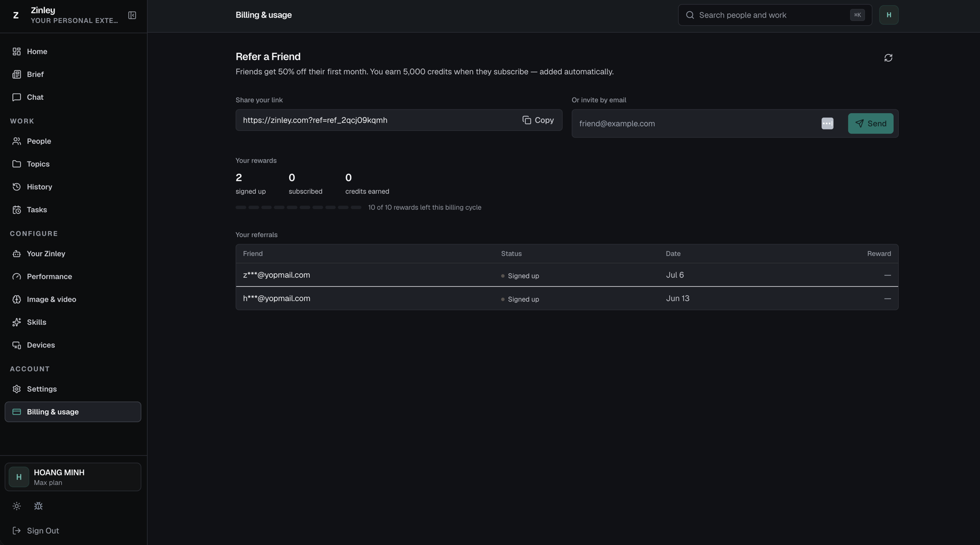View History
980x545 pixels.
pos(73,187)
